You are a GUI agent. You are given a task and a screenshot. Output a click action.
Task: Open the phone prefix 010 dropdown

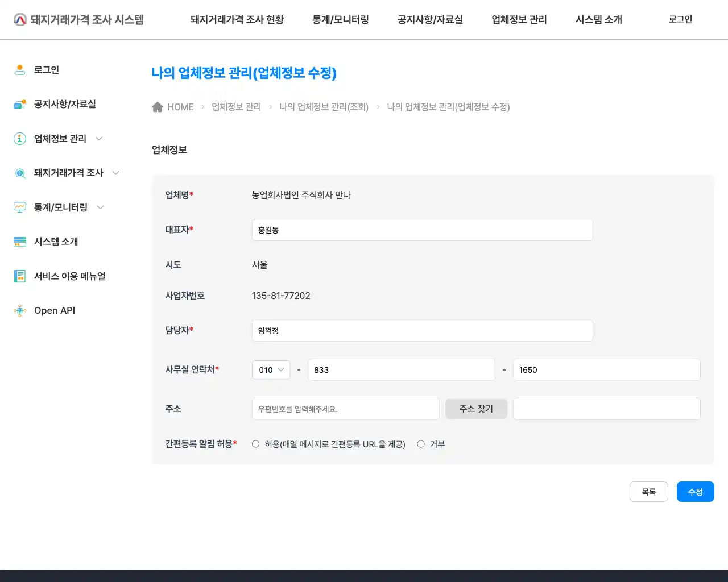pos(271,369)
